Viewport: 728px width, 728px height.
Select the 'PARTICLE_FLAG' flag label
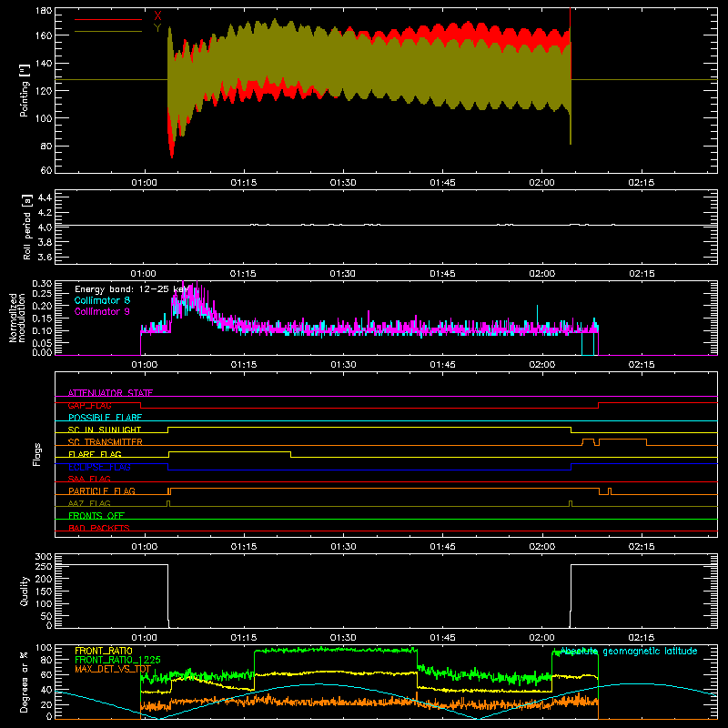click(102, 490)
